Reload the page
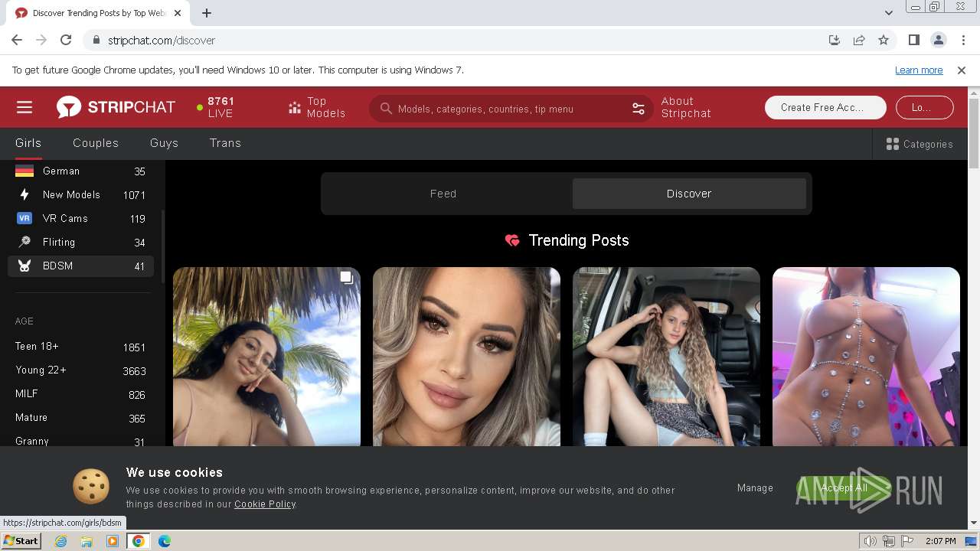980x551 pixels. tap(66, 40)
